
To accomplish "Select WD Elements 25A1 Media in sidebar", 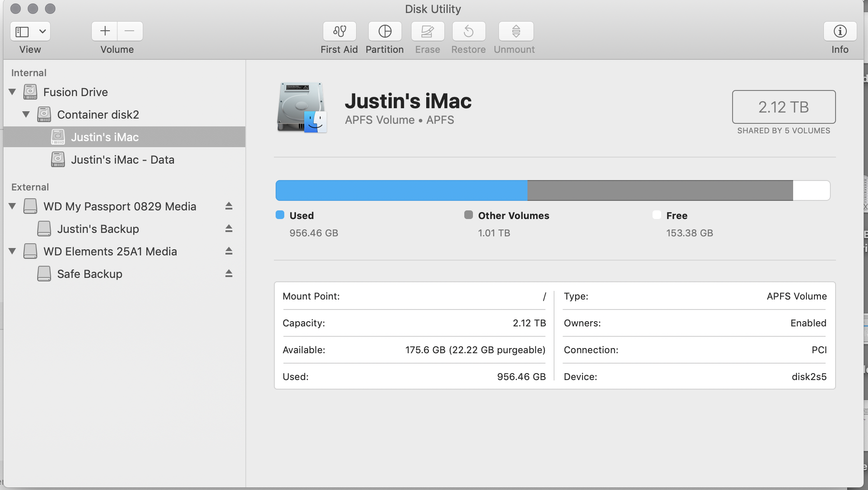I will click(x=110, y=251).
